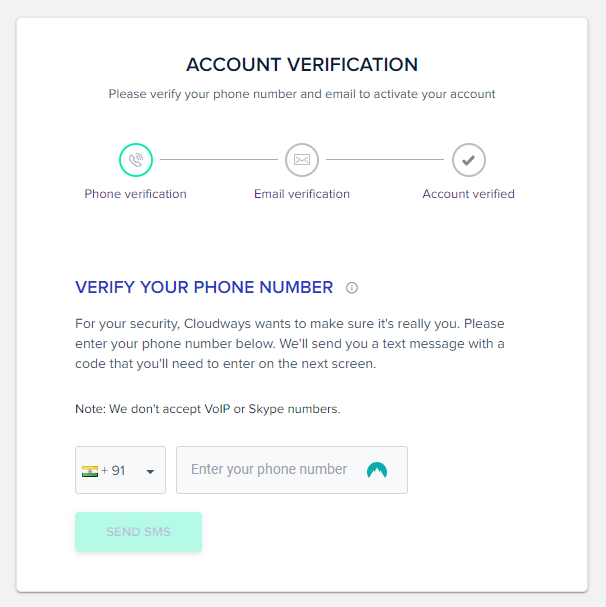Click the SEND SMS button

pyautogui.click(x=138, y=532)
